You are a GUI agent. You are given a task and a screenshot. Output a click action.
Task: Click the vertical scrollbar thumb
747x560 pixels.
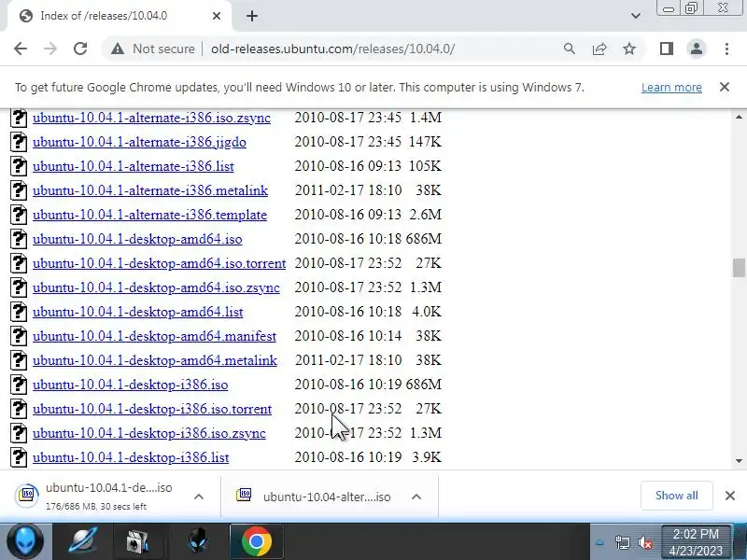point(739,268)
